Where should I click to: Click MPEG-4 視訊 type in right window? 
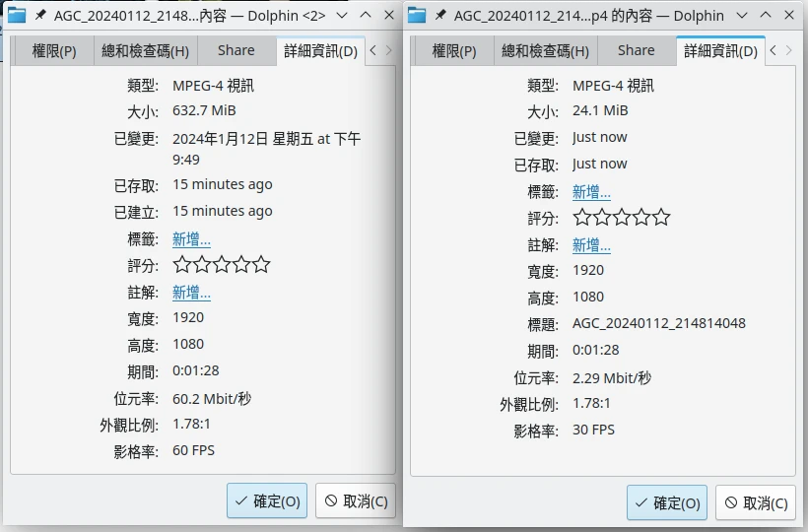click(613, 86)
